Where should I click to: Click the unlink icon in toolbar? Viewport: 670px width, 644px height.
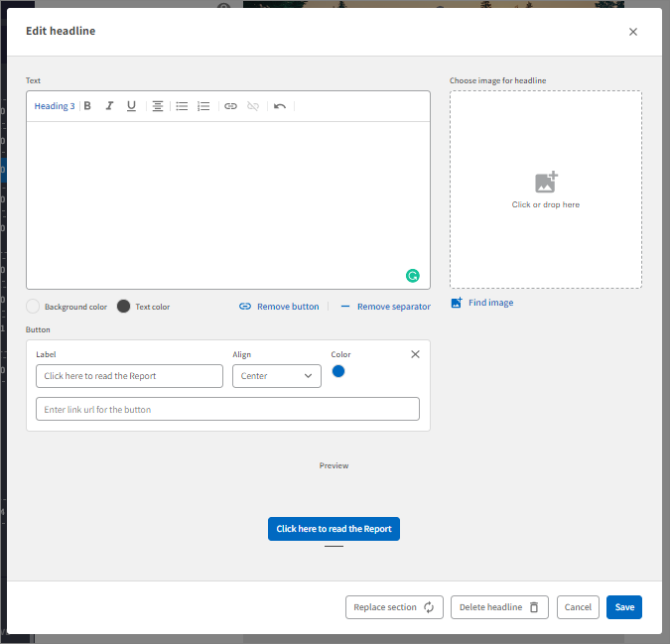tap(253, 106)
